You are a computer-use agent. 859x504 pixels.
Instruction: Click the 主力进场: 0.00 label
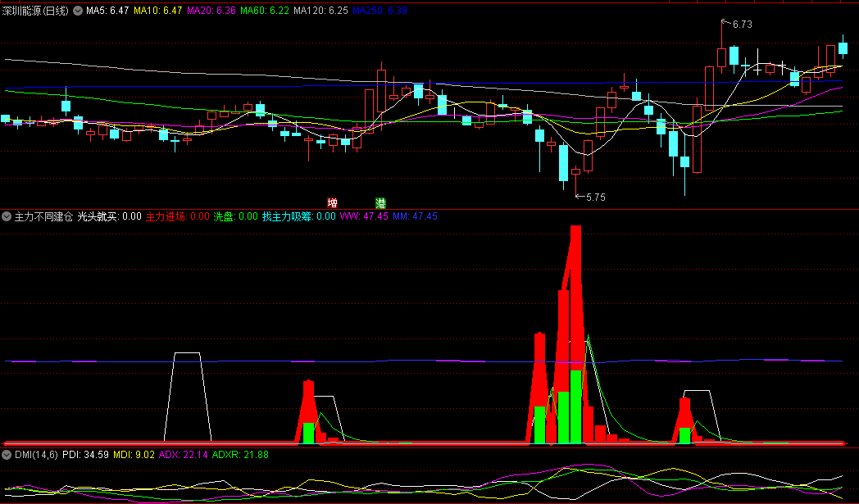[178, 216]
